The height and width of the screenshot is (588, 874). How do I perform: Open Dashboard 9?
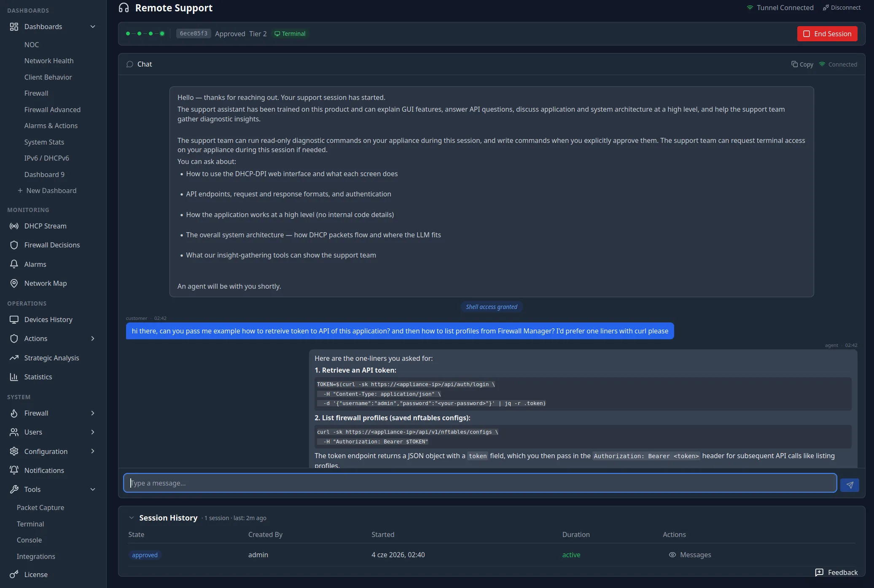[x=44, y=175]
